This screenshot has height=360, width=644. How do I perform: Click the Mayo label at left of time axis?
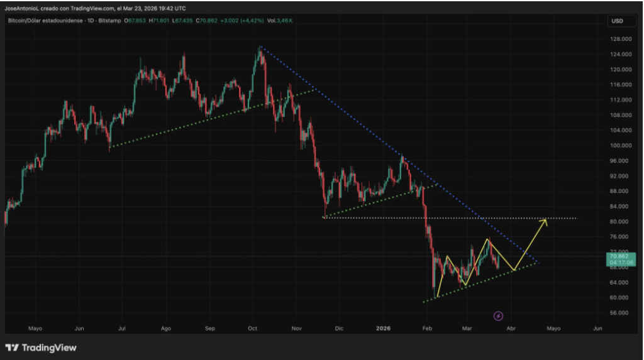click(35, 328)
